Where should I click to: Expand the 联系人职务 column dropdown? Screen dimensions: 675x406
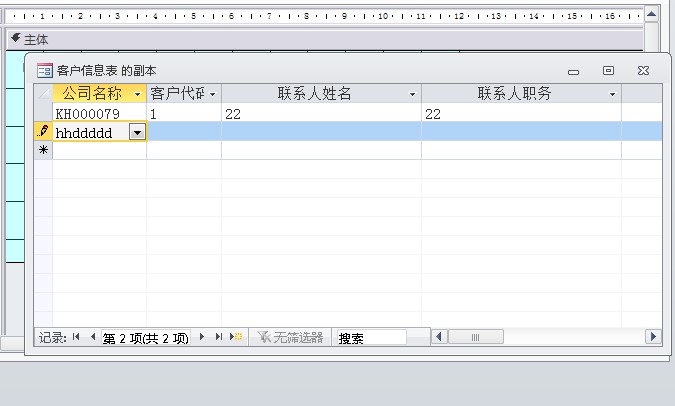tap(613, 94)
